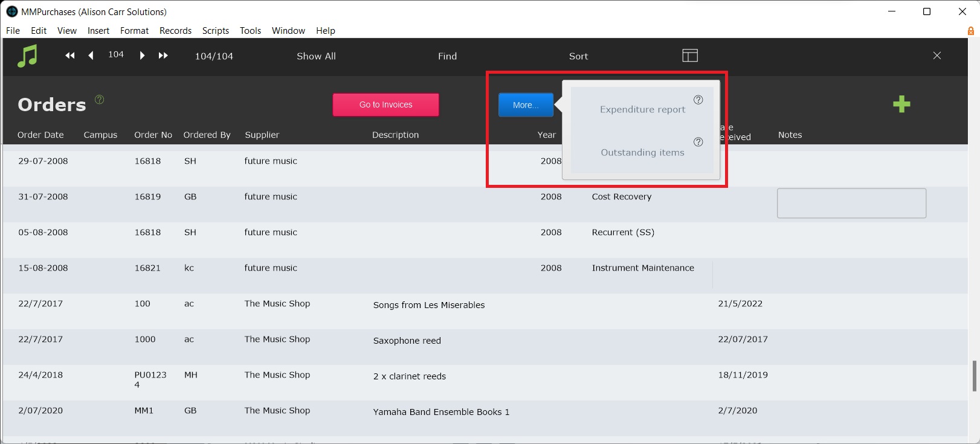Click the Order Date column header
Viewport: 980px width, 444px height.
pyautogui.click(x=40, y=135)
